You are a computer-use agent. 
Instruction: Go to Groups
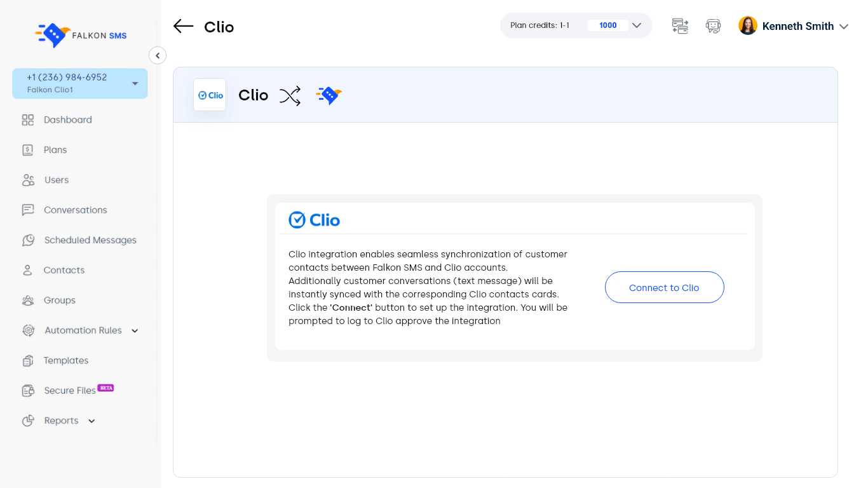60,301
